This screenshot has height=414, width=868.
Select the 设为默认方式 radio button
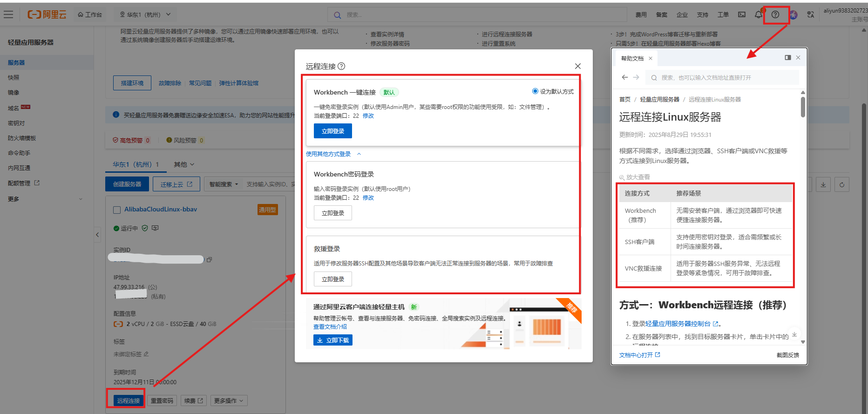(x=535, y=91)
